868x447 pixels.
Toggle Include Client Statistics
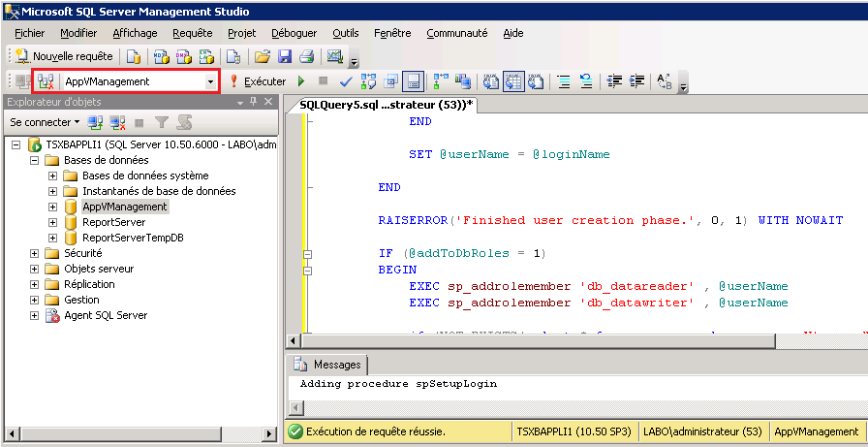pos(463,82)
